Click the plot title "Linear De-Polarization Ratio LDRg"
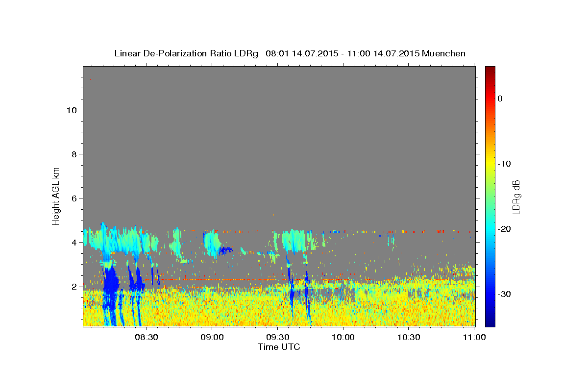Image resolution: width=588 pixels, height=392 pixels. [x=186, y=53]
